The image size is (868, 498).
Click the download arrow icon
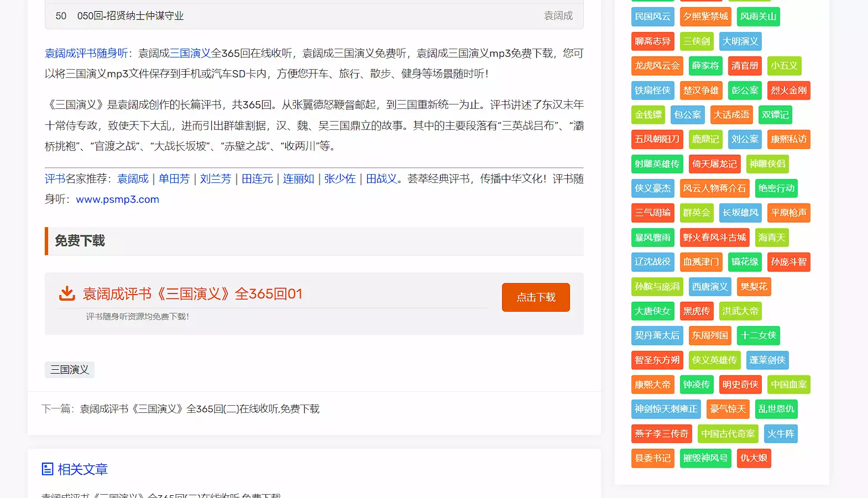pyautogui.click(x=67, y=293)
